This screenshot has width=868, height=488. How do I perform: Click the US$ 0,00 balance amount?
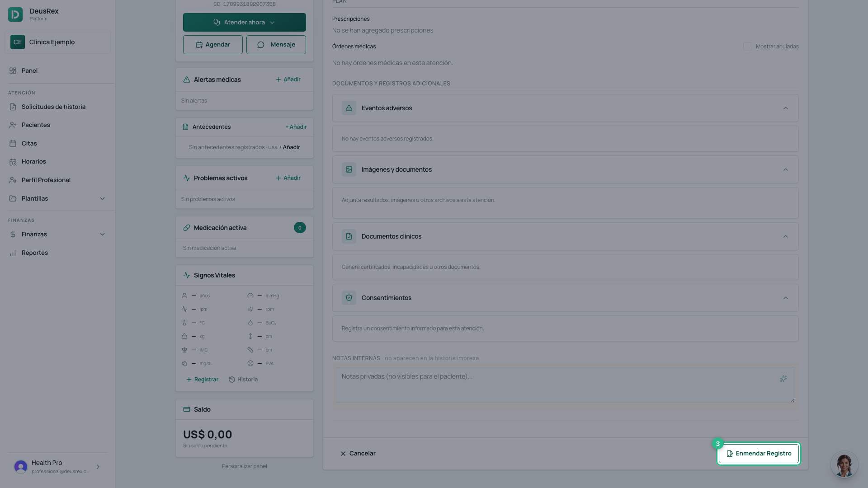208,435
